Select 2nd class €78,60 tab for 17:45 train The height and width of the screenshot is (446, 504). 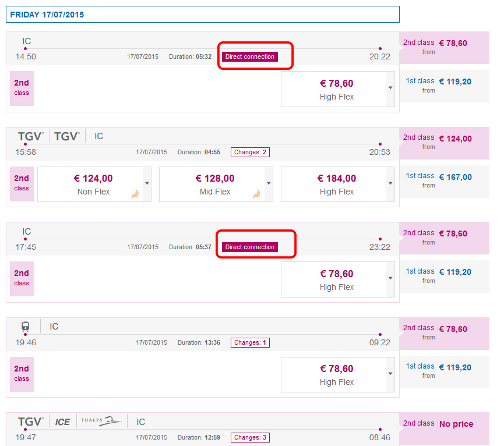tap(444, 238)
